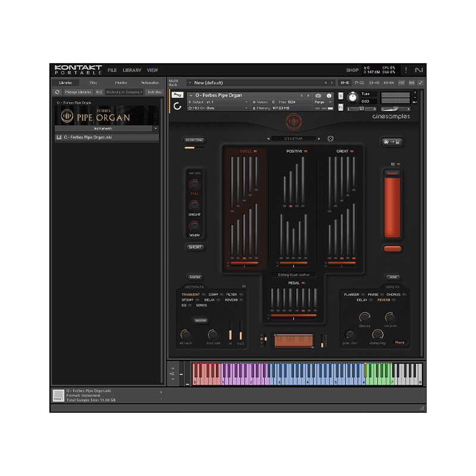Toggle the PEDAL division indicator

pos(303,283)
